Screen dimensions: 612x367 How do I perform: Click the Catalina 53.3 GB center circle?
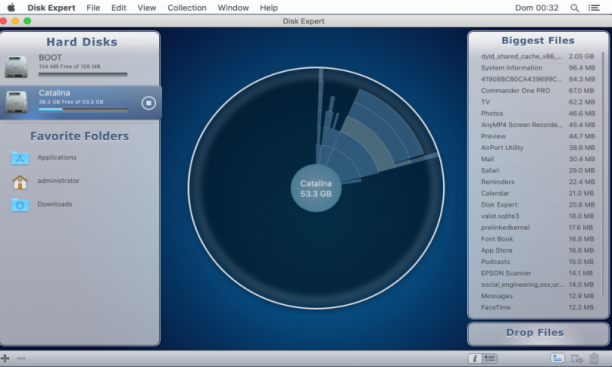[316, 189]
